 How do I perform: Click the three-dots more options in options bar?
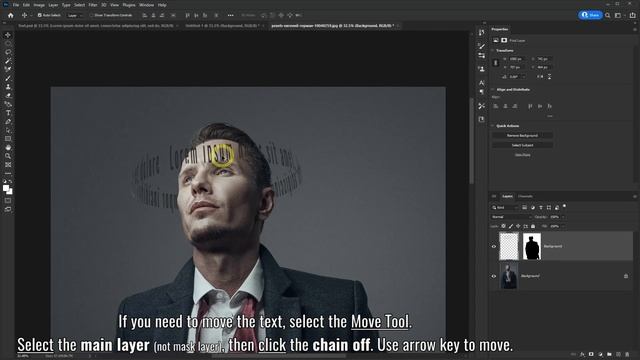coord(231,15)
